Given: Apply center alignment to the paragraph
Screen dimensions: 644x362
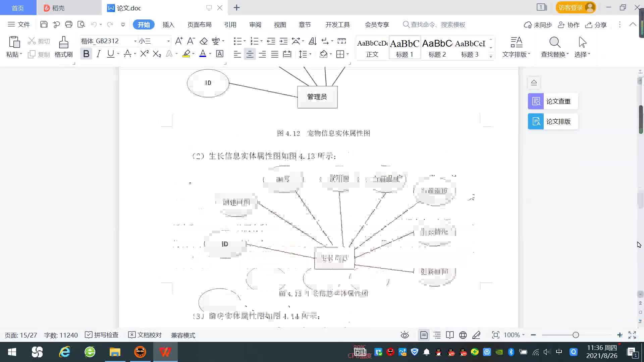Looking at the screenshot, I should [x=250, y=54].
